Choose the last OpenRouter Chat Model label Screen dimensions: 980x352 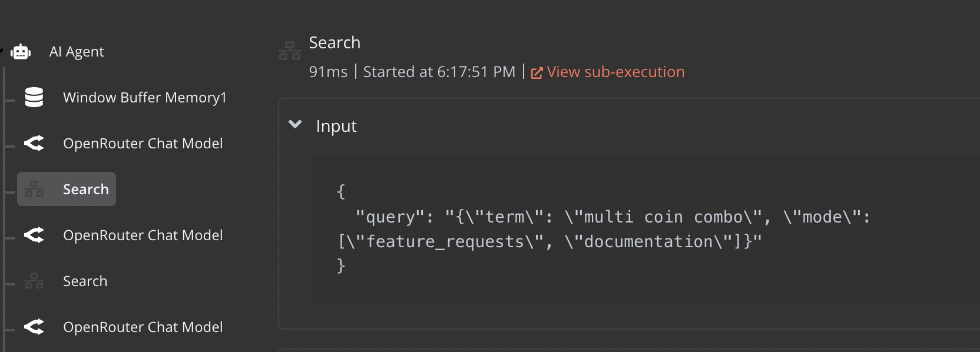click(x=143, y=327)
